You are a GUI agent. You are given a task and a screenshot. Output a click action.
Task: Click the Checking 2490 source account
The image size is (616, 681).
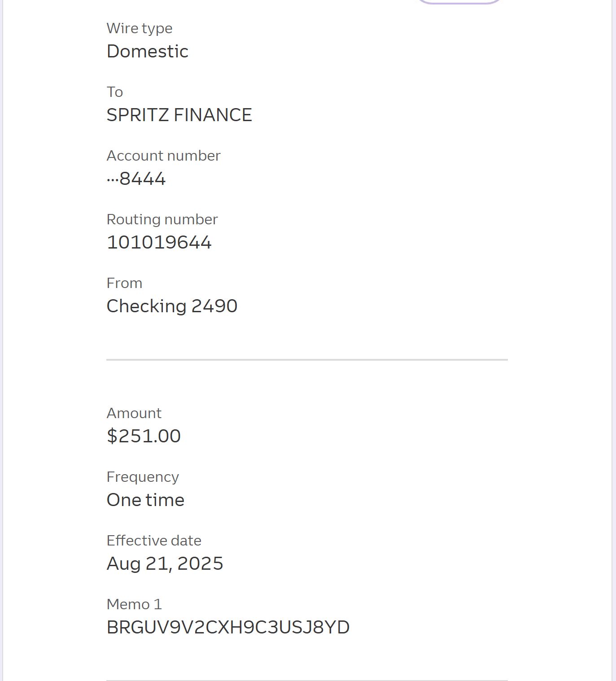coord(172,306)
